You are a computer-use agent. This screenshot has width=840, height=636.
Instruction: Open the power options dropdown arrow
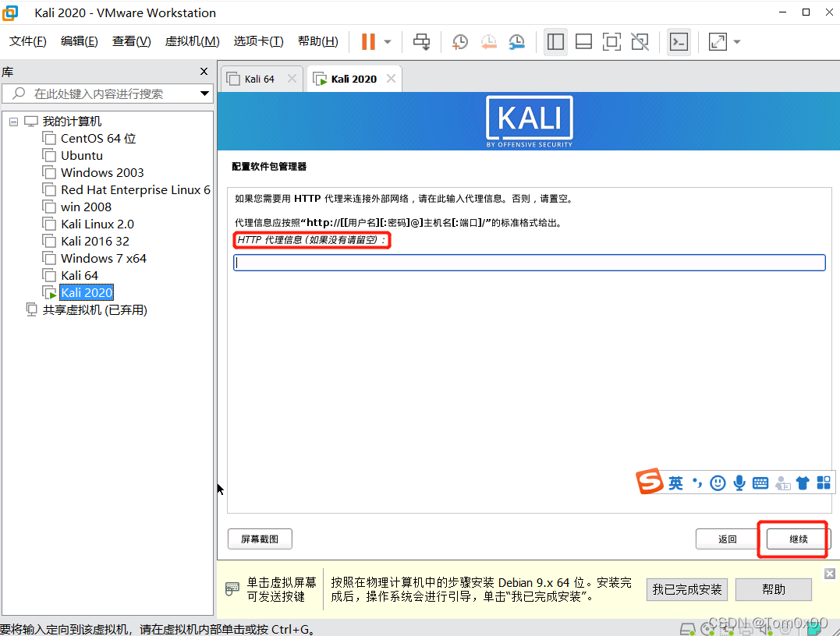pos(388,42)
